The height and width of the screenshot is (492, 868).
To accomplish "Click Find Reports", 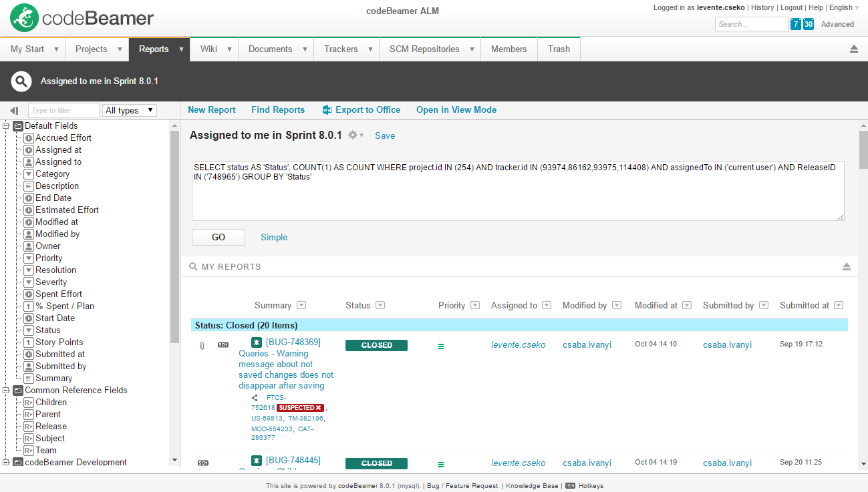I will point(278,110).
